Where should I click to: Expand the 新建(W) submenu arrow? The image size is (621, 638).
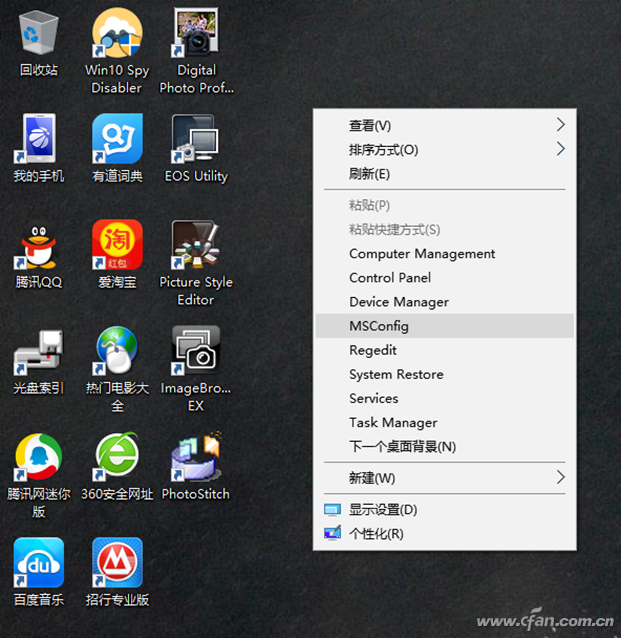point(561,477)
